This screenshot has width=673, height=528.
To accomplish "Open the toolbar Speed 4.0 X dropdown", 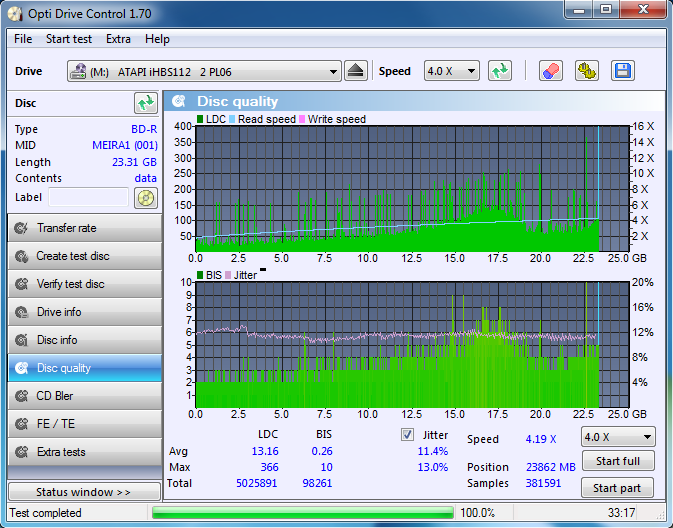I will (x=452, y=71).
